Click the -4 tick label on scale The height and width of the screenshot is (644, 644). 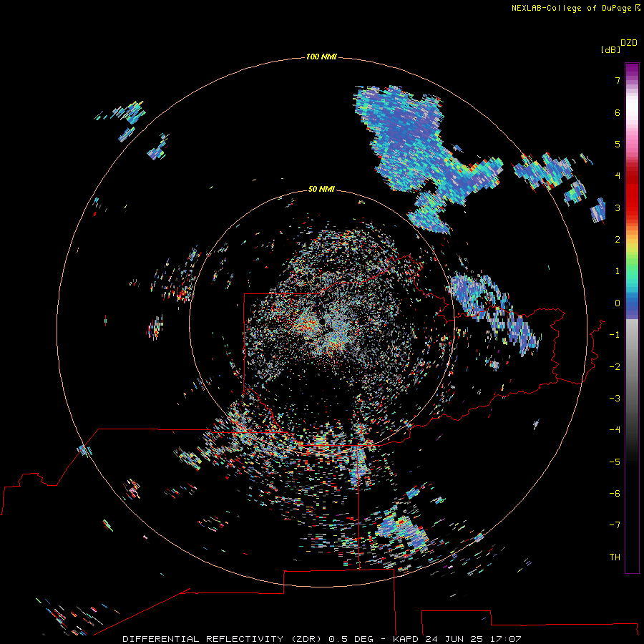615,430
